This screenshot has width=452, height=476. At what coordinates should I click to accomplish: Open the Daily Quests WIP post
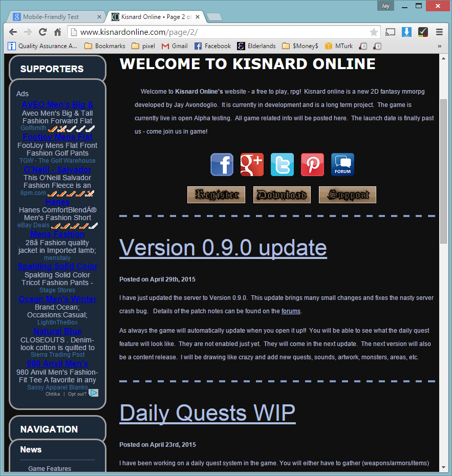[208, 413]
